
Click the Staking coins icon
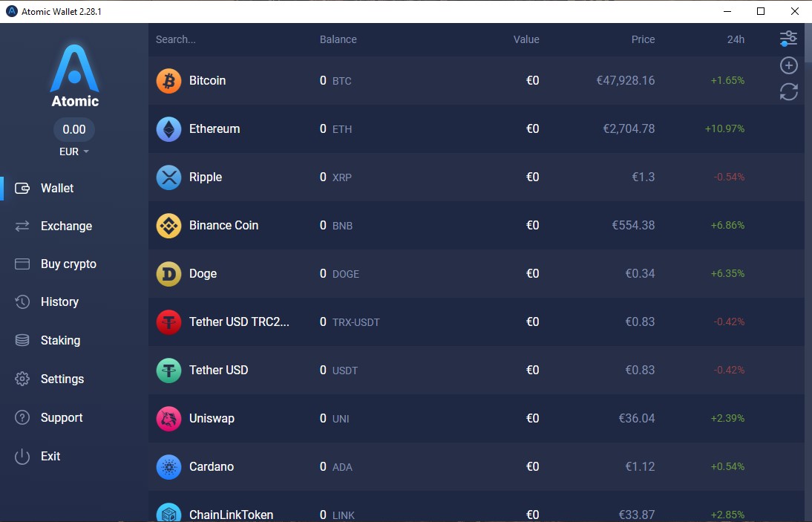(x=22, y=340)
